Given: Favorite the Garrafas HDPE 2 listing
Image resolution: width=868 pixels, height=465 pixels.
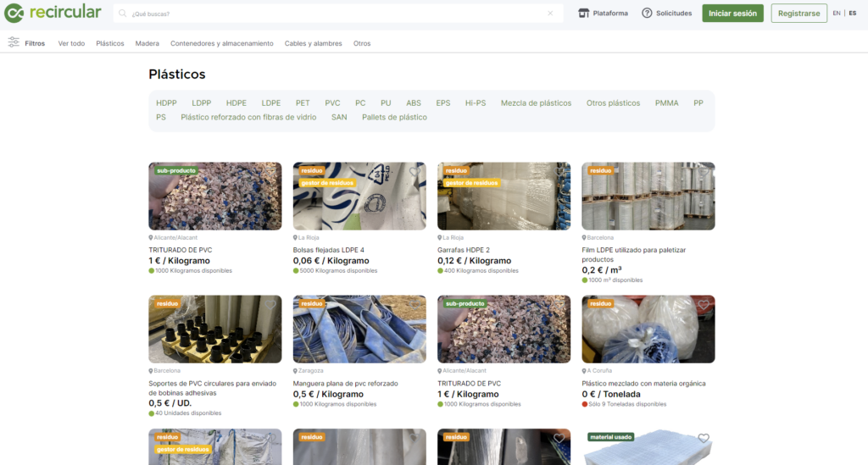Looking at the screenshot, I should tap(559, 172).
